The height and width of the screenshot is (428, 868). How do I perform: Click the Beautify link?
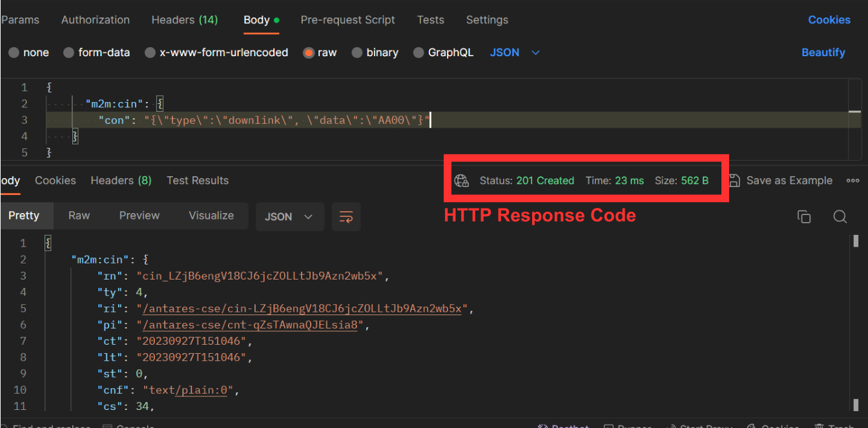pos(823,53)
